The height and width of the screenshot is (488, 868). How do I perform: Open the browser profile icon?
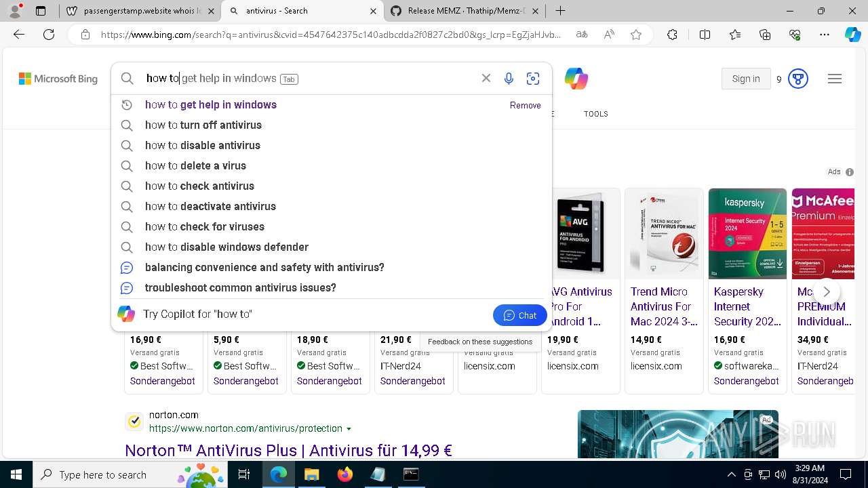pos(16,10)
